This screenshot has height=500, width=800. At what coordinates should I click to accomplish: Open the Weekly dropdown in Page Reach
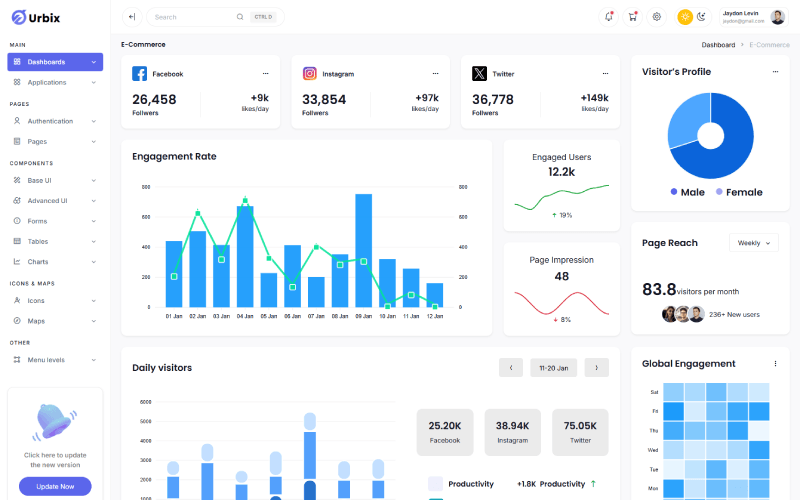click(x=753, y=243)
